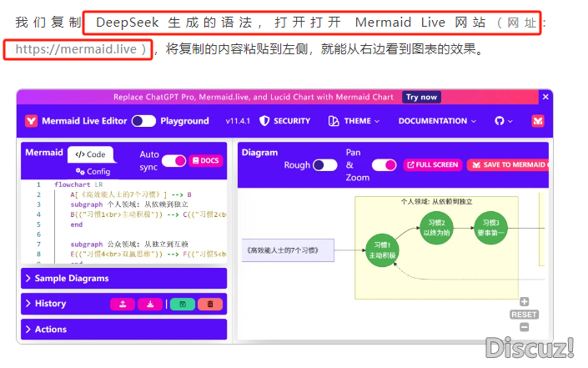Disable the Auto sync toggle

(x=173, y=160)
